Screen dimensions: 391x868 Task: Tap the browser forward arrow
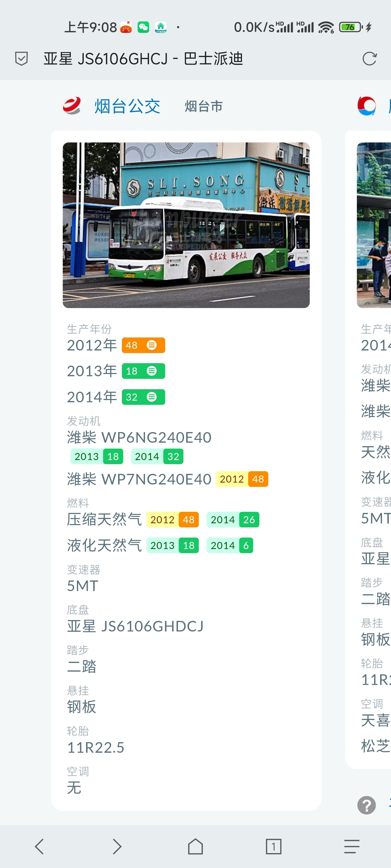[x=117, y=846]
